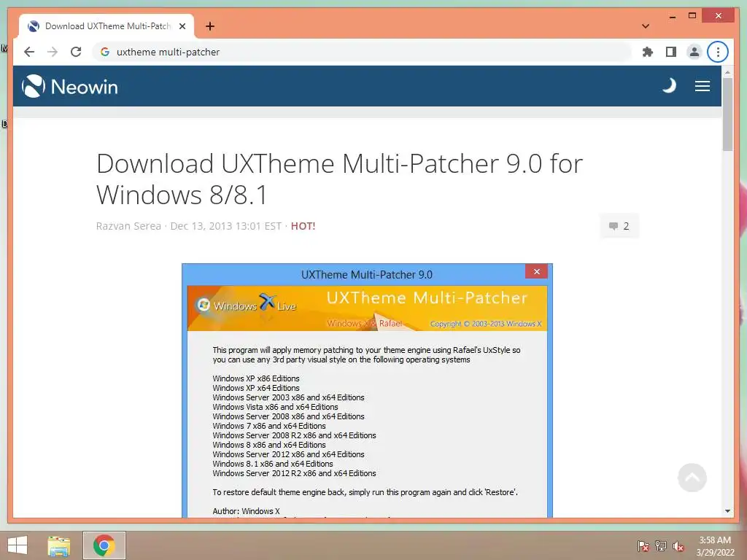Image resolution: width=747 pixels, height=560 pixels.
Task: Open the Neowin hamburger menu
Action: point(703,86)
